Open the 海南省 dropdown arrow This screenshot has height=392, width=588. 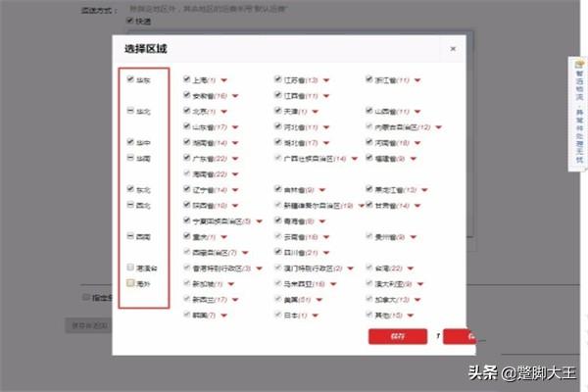(x=235, y=174)
